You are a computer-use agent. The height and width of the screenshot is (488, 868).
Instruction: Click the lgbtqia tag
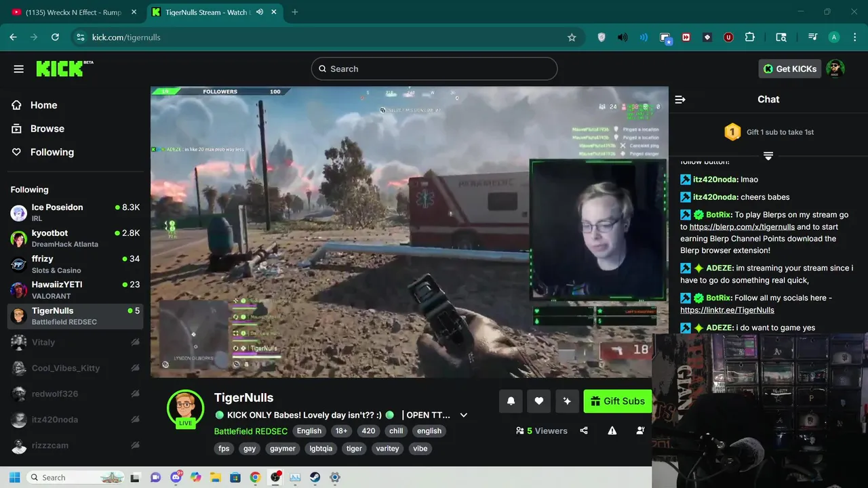pos(321,449)
